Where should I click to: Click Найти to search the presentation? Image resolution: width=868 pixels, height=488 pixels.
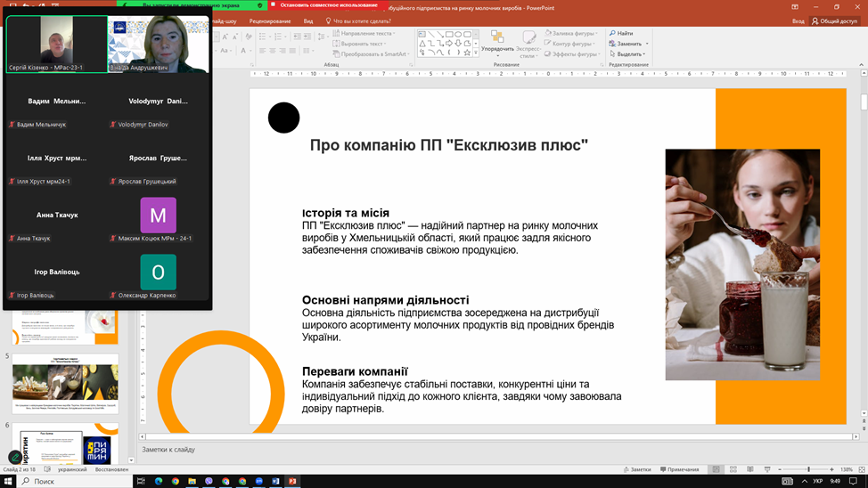coord(620,33)
